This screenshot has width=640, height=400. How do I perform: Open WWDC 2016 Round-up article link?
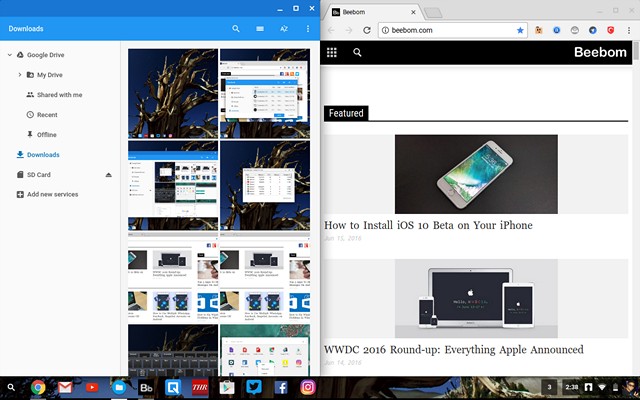coord(453,350)
